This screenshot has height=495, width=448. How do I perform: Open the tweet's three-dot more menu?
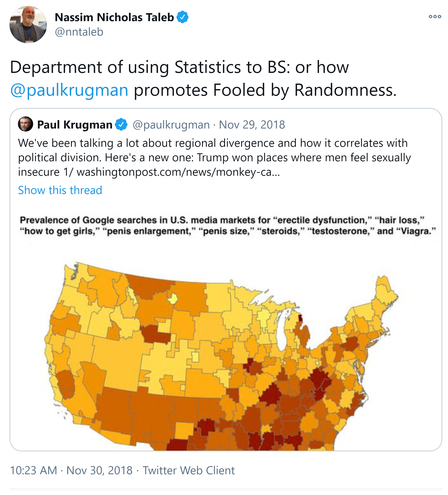click(x=435, y=17)
